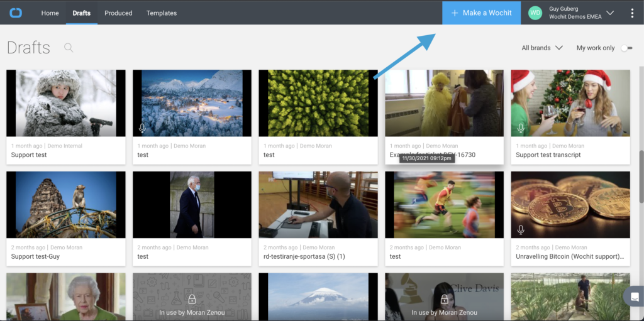Open the Templates tab
Image resolution: width=644 pixels, height=321 pixels.
tap(162, 13)
